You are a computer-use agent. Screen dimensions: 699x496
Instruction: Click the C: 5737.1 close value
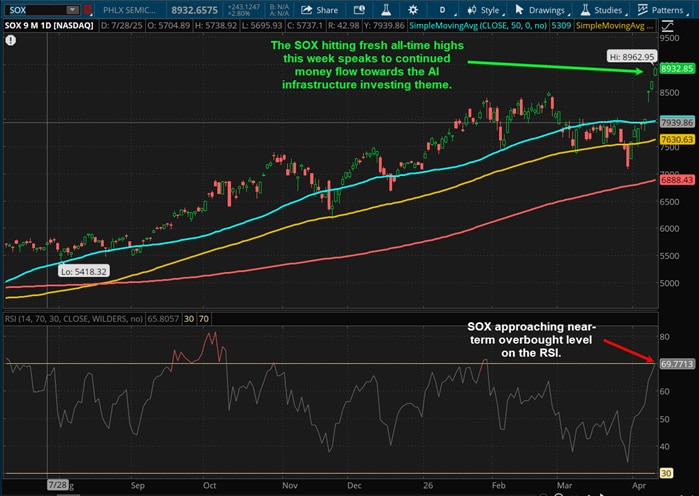304,25
